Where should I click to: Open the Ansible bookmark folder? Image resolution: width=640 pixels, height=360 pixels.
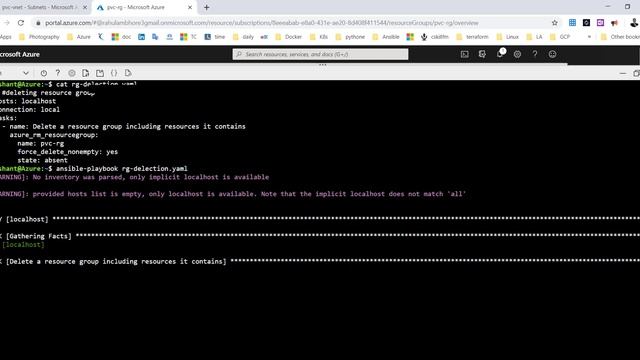386,37
